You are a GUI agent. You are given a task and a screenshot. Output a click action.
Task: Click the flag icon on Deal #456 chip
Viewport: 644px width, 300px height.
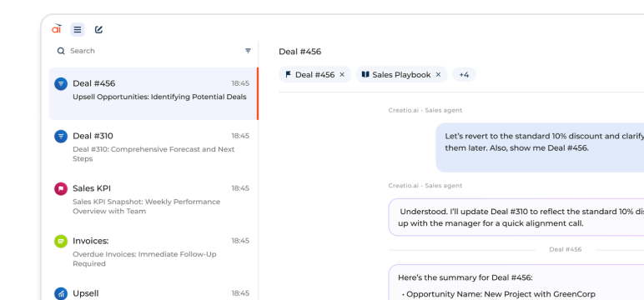[289, 74]
